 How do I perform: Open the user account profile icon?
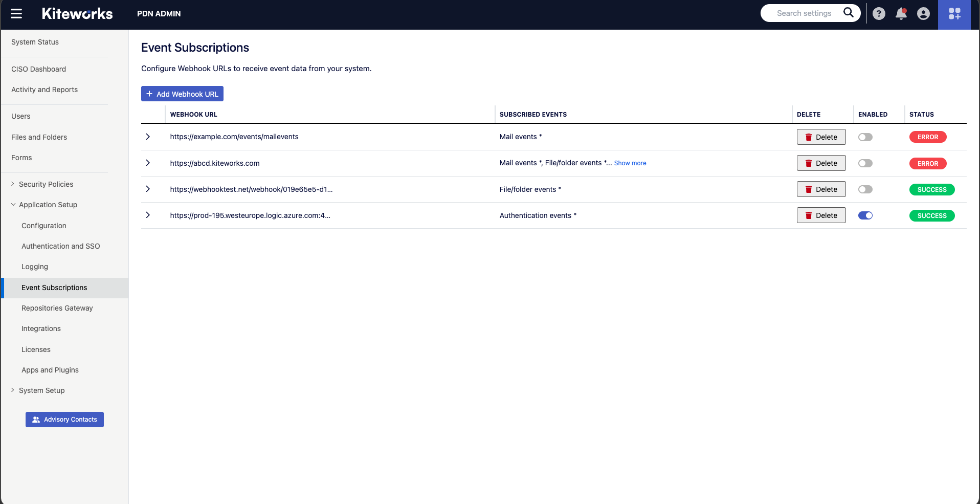(x=923, y=14)
